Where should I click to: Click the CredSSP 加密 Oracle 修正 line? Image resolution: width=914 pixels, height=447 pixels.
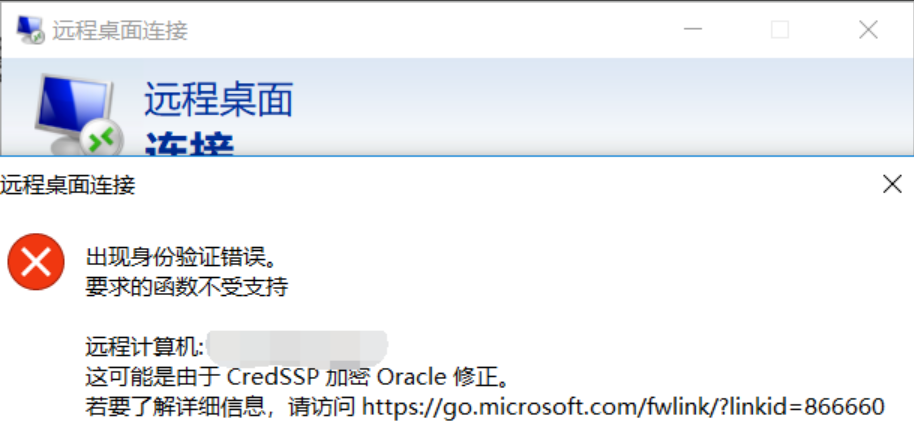298,378
